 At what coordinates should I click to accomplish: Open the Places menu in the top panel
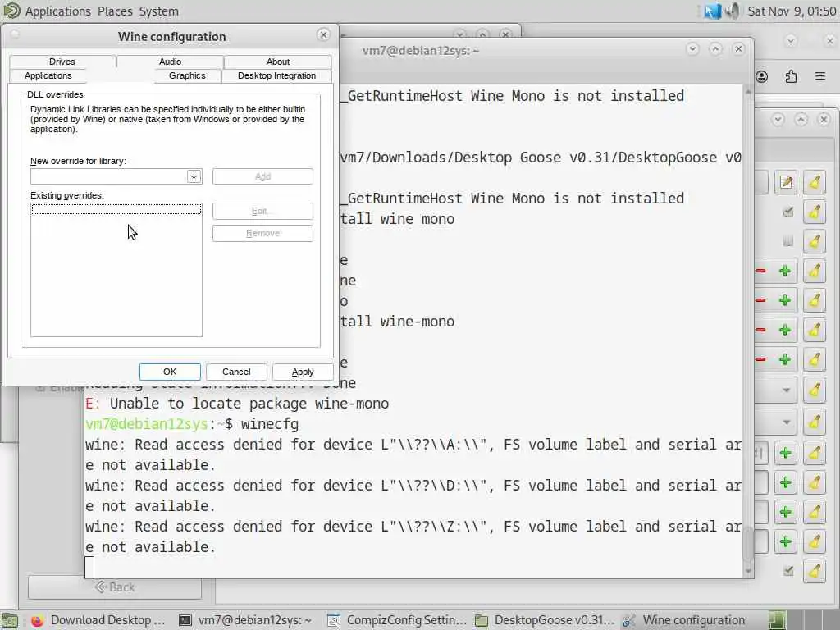pyautogui.click(x=115, y=11)
